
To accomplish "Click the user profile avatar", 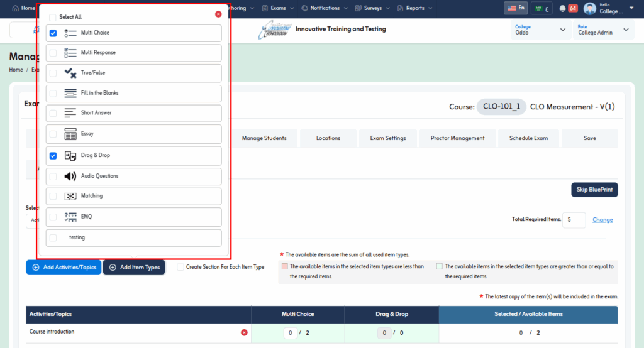I will (x=589, y=8).
